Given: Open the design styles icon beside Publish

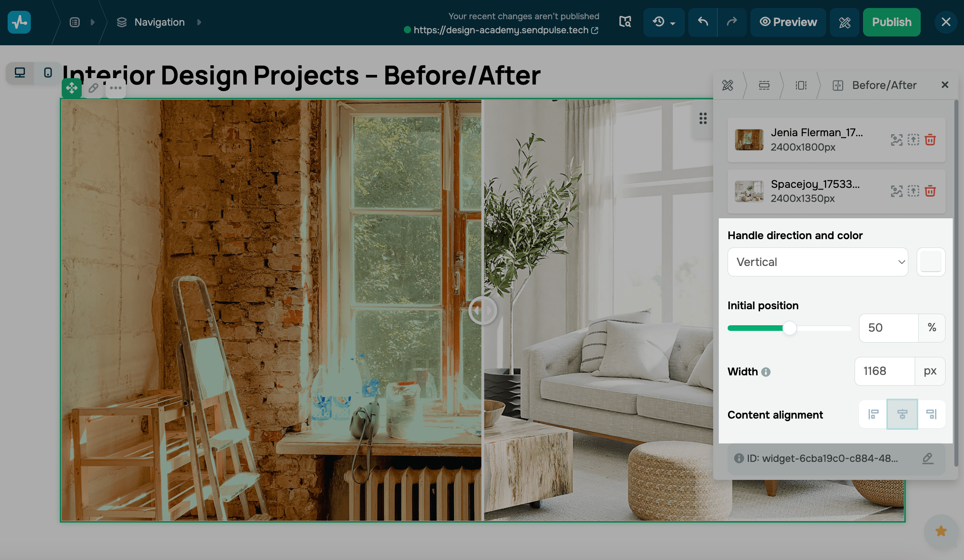Looking at the screenshot, I should pyautogui.click(x=845, y=22).
